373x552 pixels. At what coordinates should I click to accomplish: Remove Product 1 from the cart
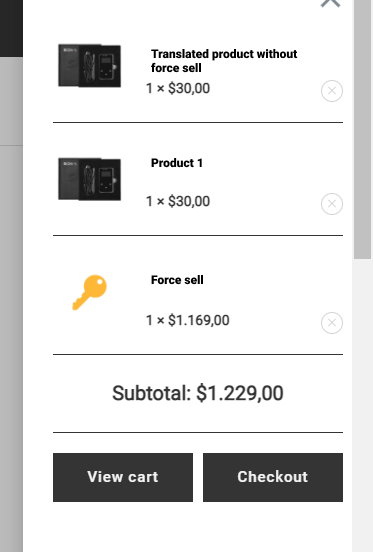pos(331,204)
